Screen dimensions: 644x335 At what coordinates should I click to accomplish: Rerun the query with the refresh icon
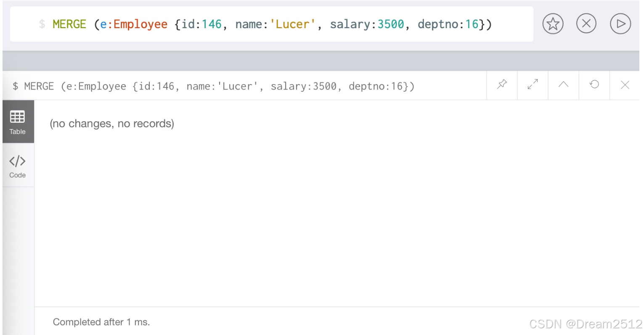[x=594, y=85]
